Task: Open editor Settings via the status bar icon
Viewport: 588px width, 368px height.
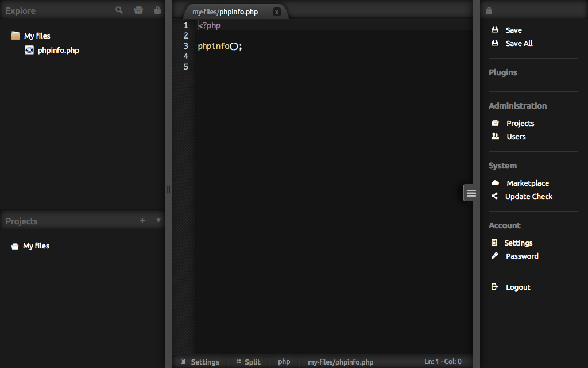Action: [183, 362]
